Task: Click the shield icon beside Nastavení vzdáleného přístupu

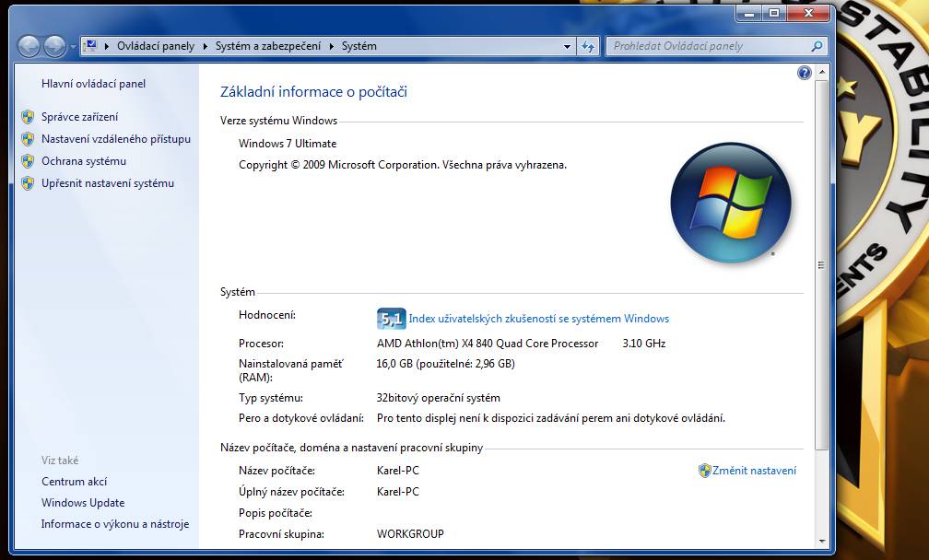Action: (x=28, y=139)
